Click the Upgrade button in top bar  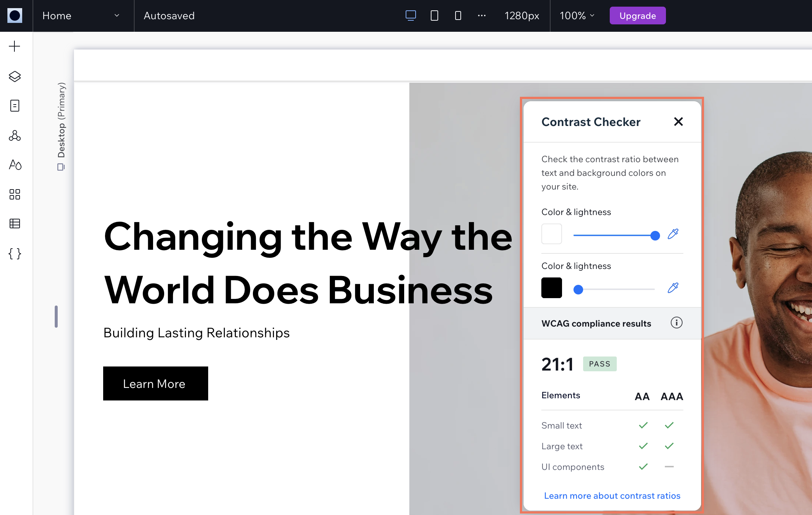(x=639, y=16)
